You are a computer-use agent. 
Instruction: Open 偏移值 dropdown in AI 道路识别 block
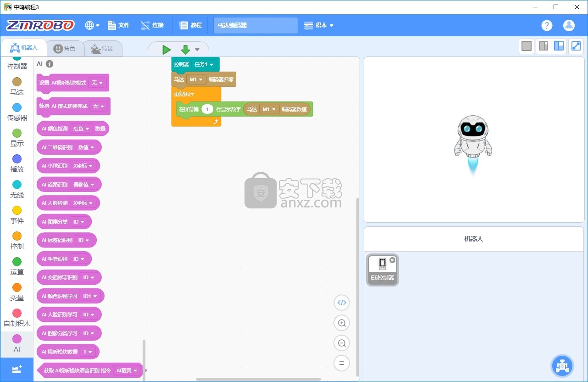83,185
